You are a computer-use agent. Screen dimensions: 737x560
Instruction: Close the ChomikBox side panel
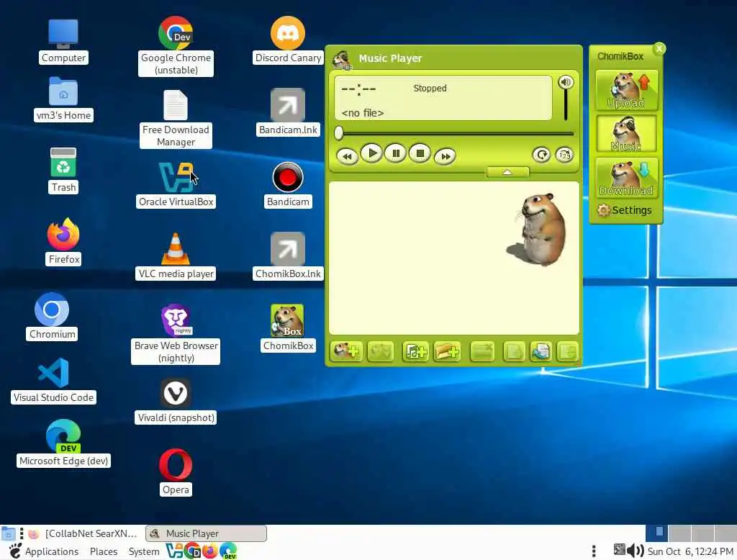click(659, 48)
